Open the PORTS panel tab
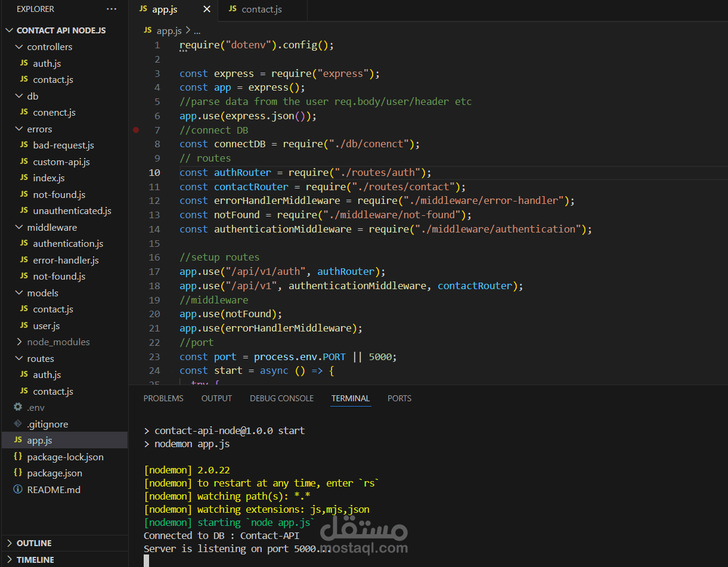 point(399,398)
